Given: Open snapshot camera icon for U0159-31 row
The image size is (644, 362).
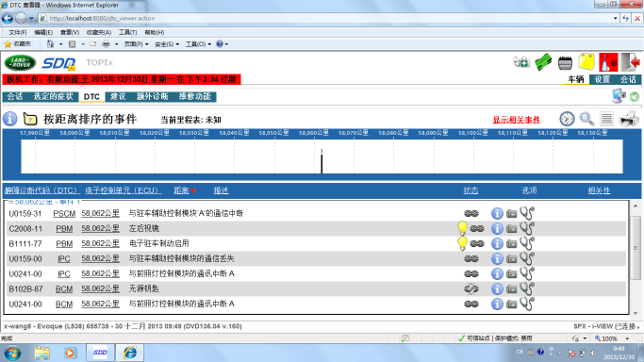Looking at the screenshot, I should [x=511, y=213].
